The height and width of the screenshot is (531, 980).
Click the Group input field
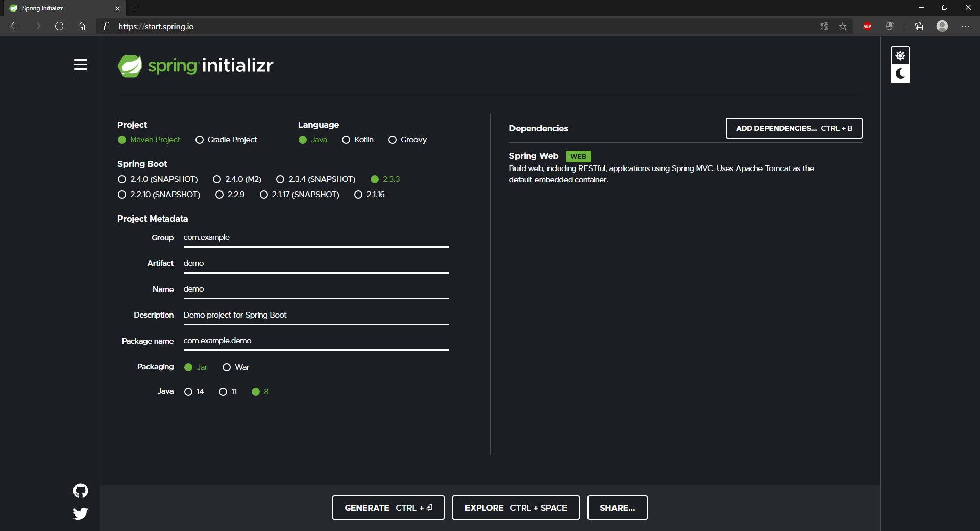point(316,238)
